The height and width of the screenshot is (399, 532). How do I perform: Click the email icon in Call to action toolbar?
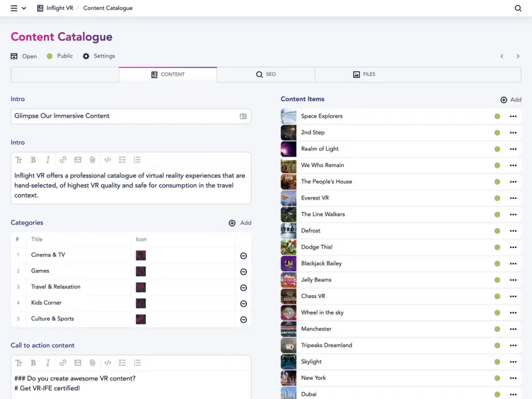point(77,362)
